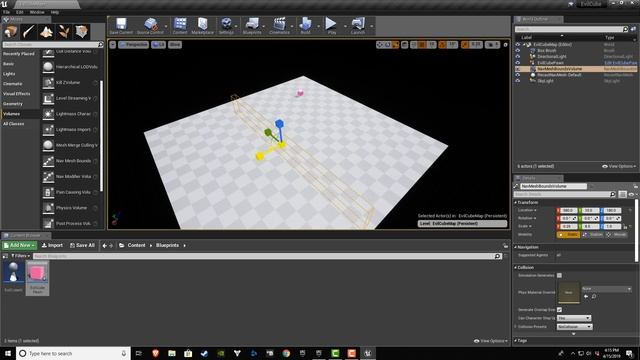Image resolution: width=640 pixels, height=360 pixels.
Task: Select Level Streaming Volume in class list
Action: pyautogui.click(x=70, y=98)
